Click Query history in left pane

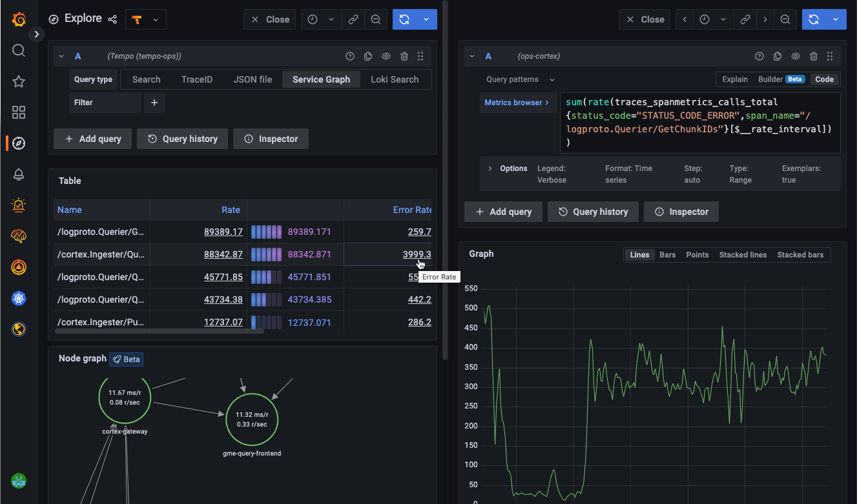tap(182, 139)
